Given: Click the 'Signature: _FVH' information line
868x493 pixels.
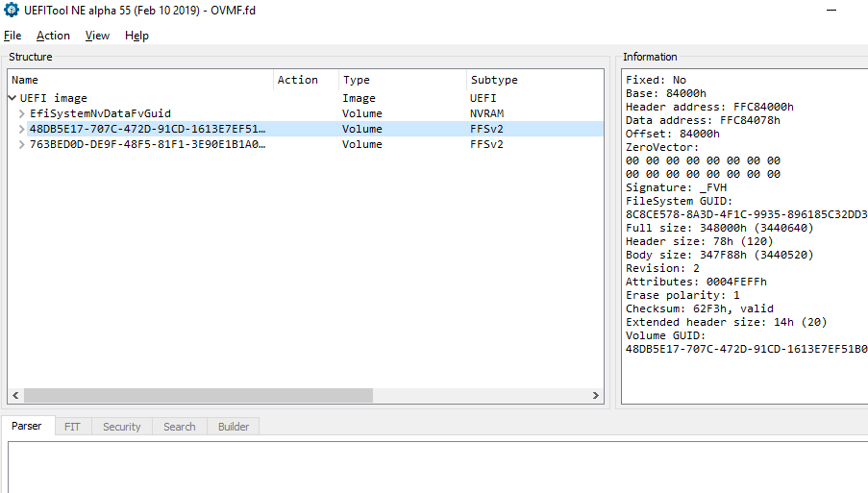Looking at the screenshot, I should tap(676, 187).
